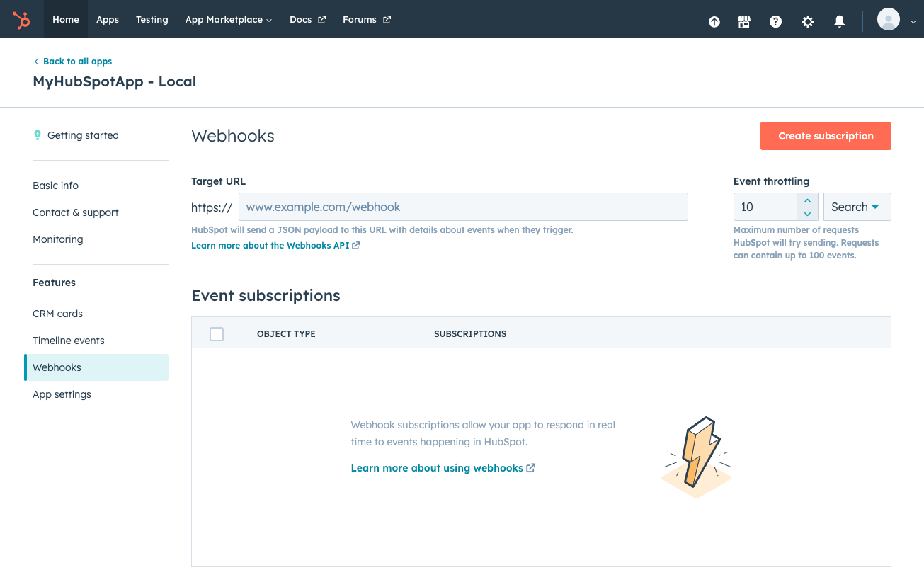924x582 pixels.
Task: Go Back to all apps
Action: pos(77,62)
